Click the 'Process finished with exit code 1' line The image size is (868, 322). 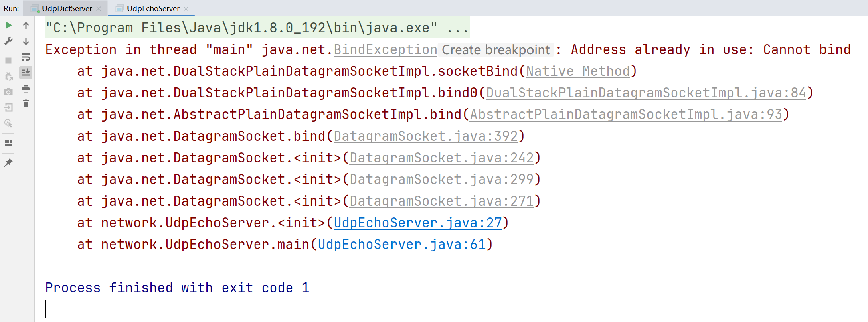(177, 288)
